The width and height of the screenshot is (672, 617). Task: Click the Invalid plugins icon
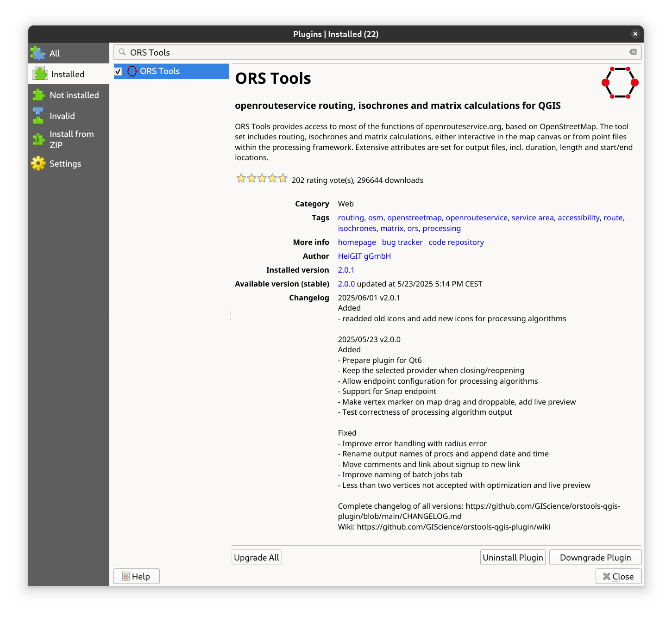click(x=38, y=116)
